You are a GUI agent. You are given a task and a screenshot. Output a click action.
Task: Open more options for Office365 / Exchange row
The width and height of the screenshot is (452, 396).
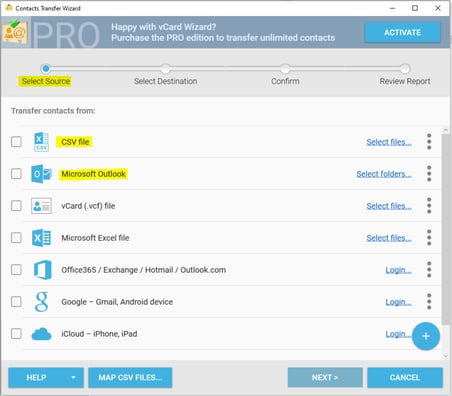tap(429, 270)
